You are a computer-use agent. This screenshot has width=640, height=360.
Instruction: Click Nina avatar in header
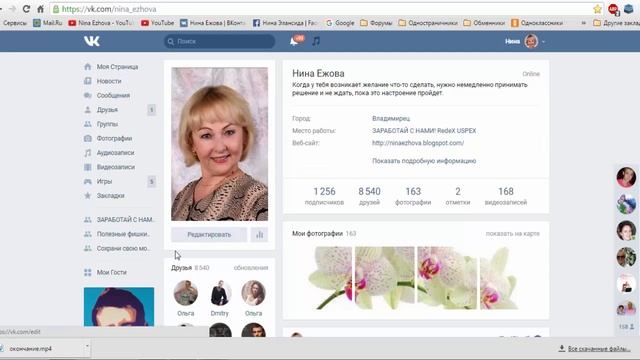click(531, 41)
